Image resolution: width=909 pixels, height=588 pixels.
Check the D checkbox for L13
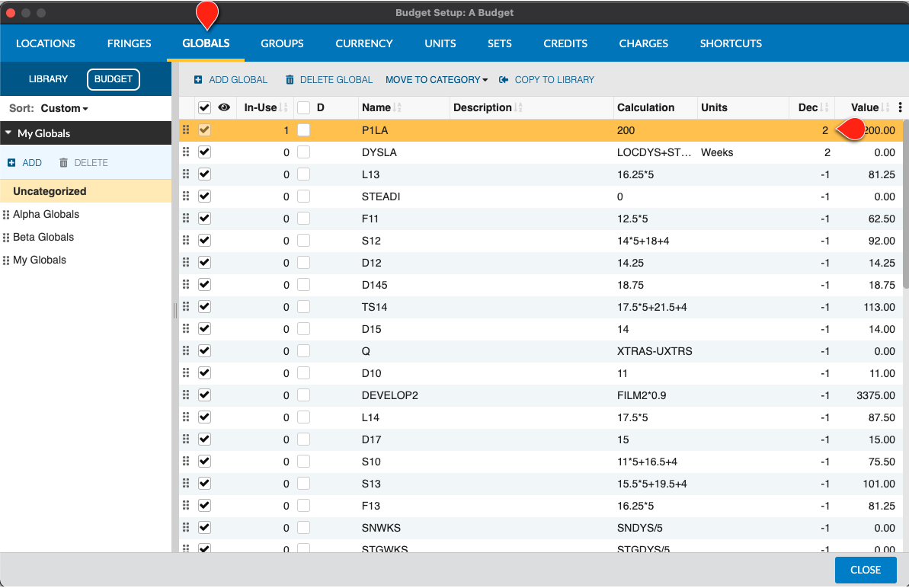coord(303,174)
